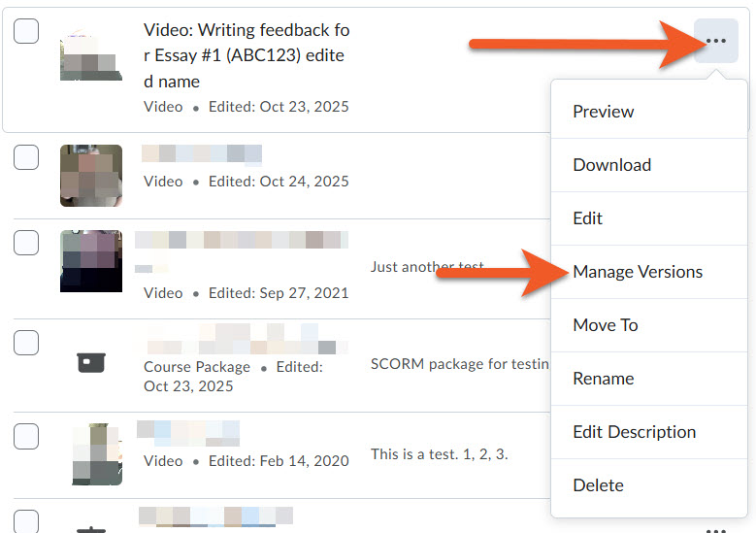Open the Essay #1 video thumbnail
Viewport: 756px width, 533px height.
pyautogui.click(x=90, y=55)
